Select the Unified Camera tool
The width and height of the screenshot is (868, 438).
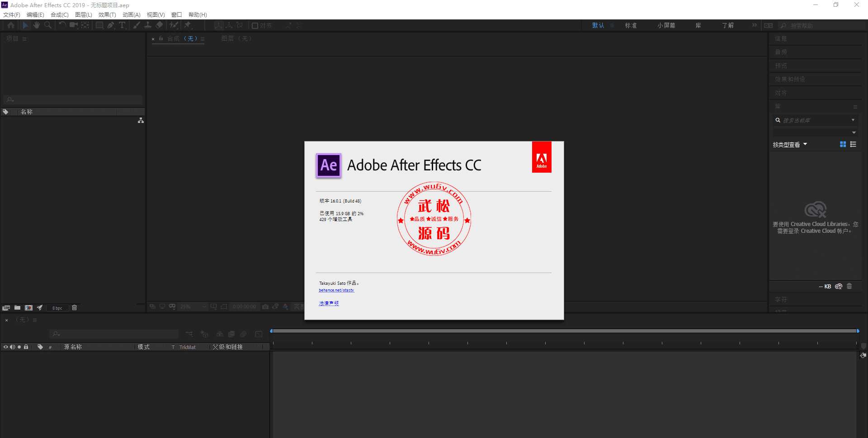pos(73,25)
